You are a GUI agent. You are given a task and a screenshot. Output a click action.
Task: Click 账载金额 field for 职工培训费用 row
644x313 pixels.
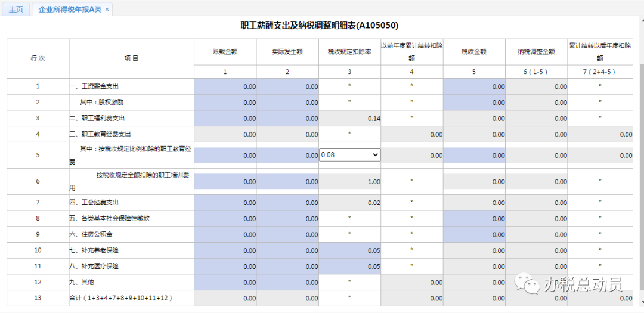[225, 181]
